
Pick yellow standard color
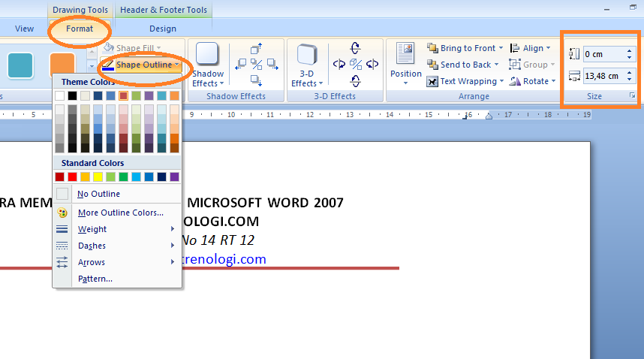tap(98, 176)
